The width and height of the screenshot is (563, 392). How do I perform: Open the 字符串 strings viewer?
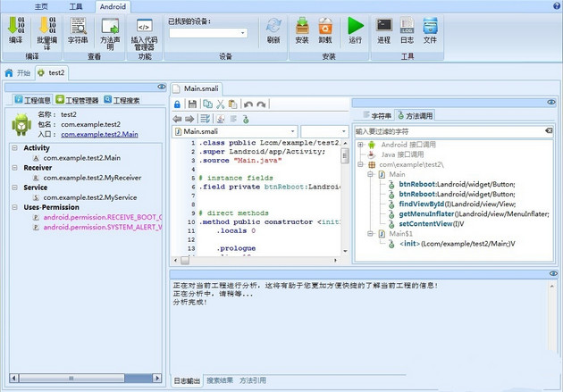click(x=79, y=27)
